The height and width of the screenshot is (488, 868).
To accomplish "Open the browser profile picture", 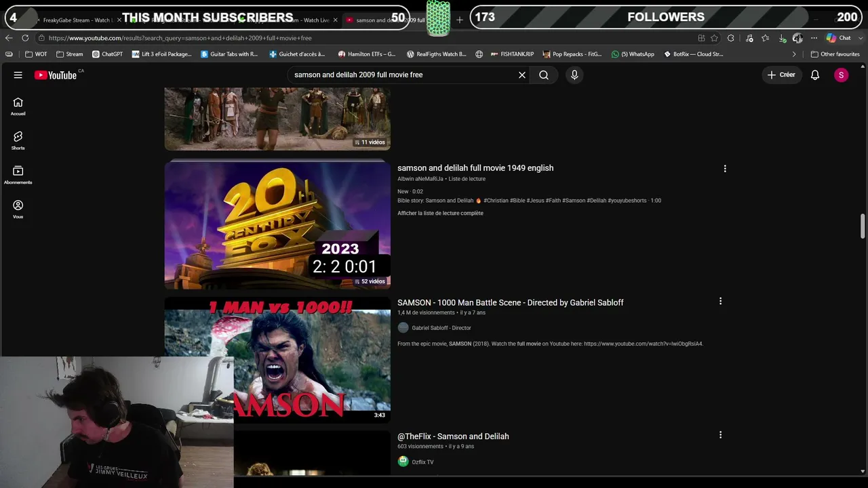I will tap(797, 38).
